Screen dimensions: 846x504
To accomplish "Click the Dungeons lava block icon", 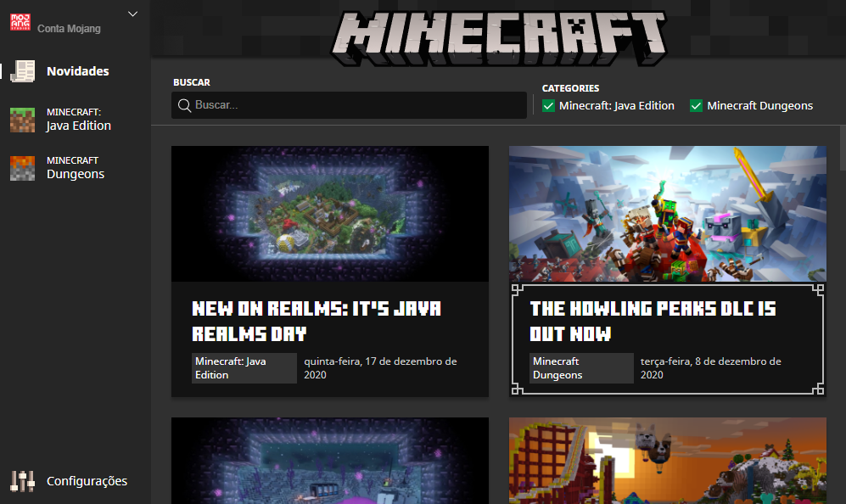I will (x=23, y=168).
